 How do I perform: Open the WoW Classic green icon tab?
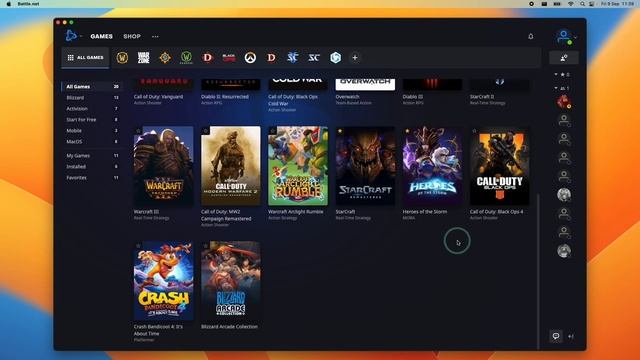[186, 58]
